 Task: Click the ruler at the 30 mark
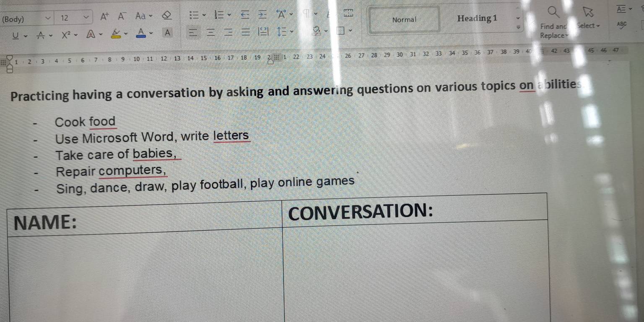(400, 55)
